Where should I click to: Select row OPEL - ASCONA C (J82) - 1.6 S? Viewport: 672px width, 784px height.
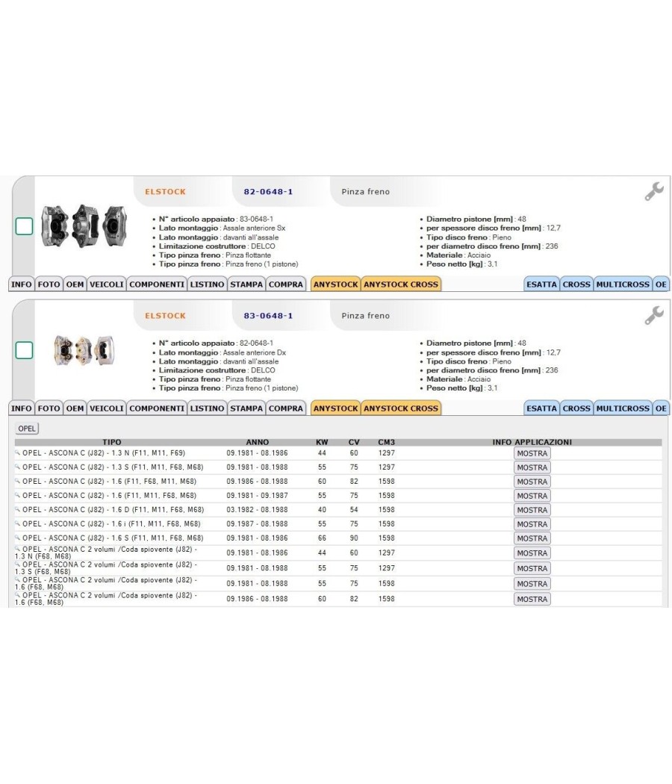tap(338, 538)
